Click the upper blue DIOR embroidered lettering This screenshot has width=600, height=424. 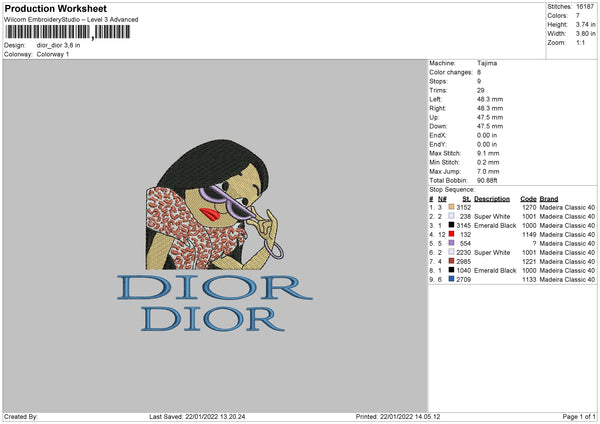tap(215, 287)
